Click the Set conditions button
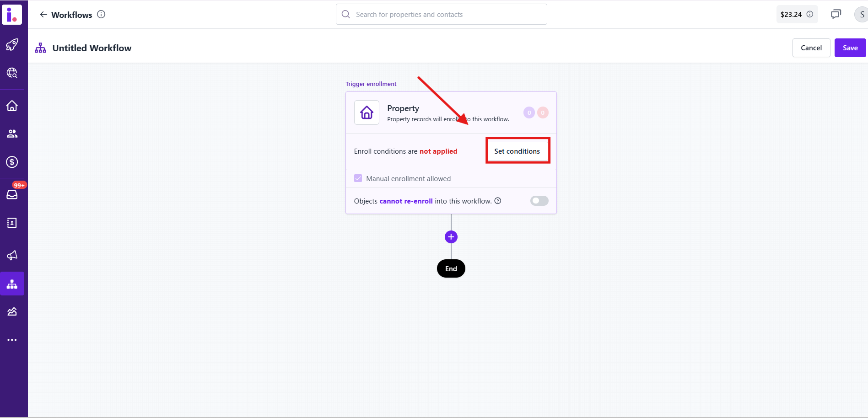The image size is (868, 418). pyautogui.click(x=517, y=151)
